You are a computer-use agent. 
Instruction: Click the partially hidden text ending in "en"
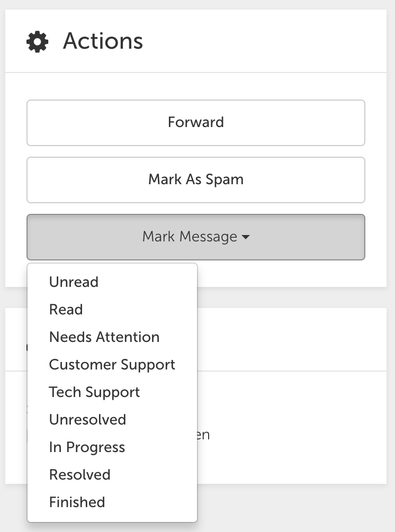(203, 435)
